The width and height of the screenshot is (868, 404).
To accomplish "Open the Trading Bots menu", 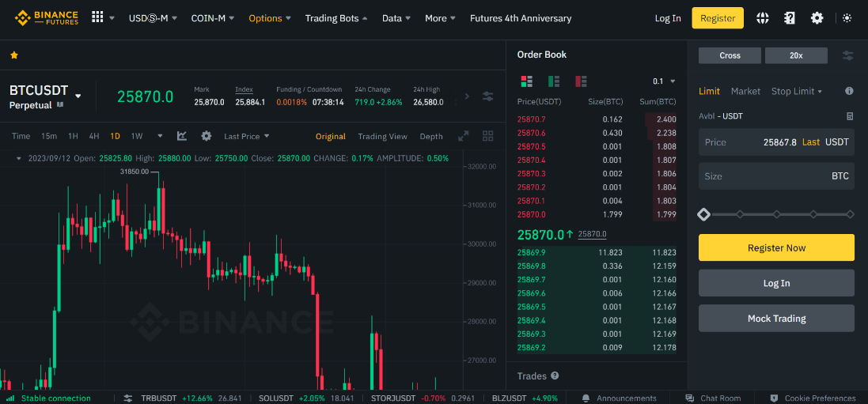I will click(x=336, y=18).
